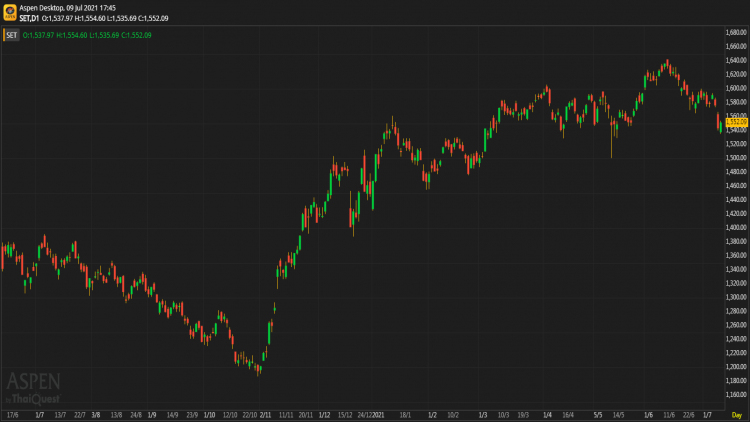Click the 2/11 date axis label

click(x=265, y=415)
